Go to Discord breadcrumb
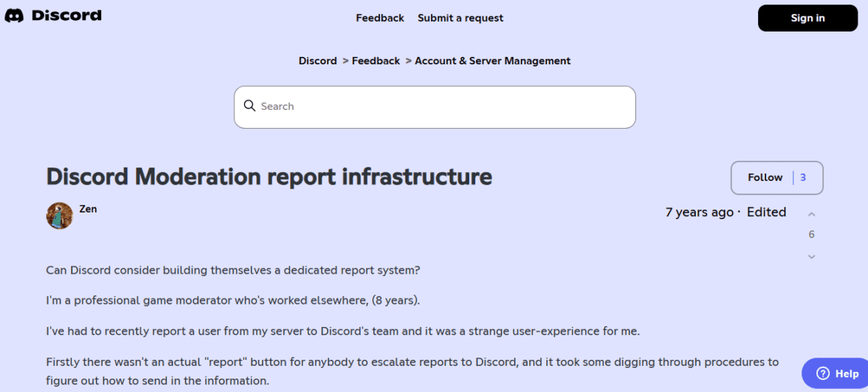The image size is (868, 392). [x=318, y=61]
